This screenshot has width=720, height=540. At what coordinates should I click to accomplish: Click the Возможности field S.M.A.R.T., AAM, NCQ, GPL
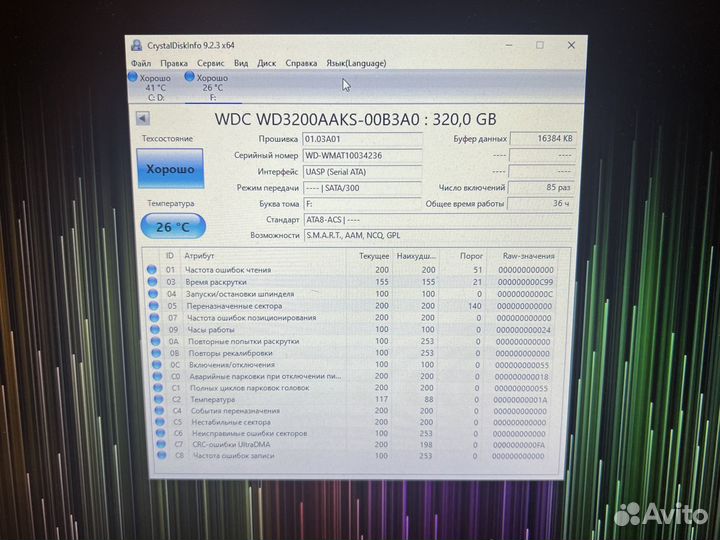click(439, 235)
